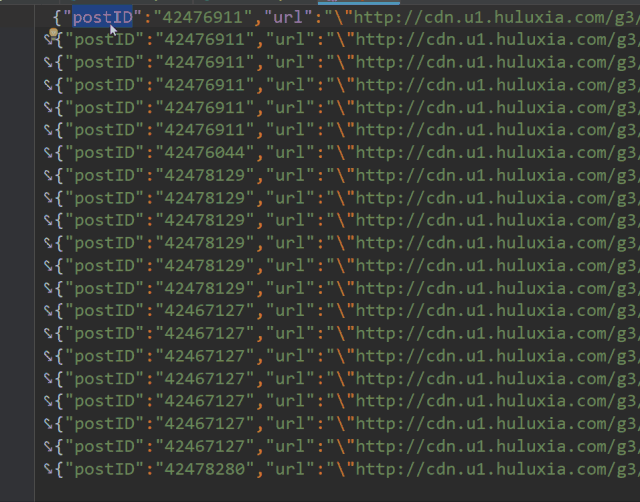Viewport: 640px width, 502px height.
Task: Click the gutter arrow icon on the 42478280 line
Action: point(49,469)
